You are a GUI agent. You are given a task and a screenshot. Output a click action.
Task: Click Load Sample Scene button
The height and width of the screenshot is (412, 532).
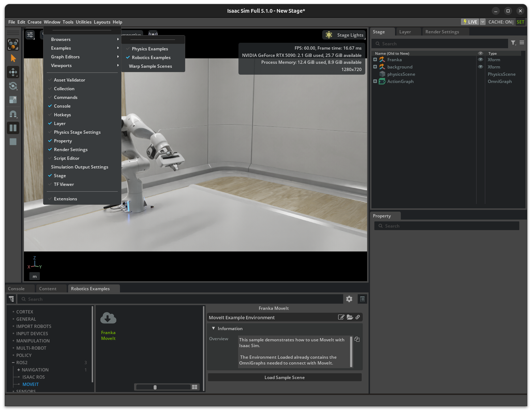click(x=284, y=378)
